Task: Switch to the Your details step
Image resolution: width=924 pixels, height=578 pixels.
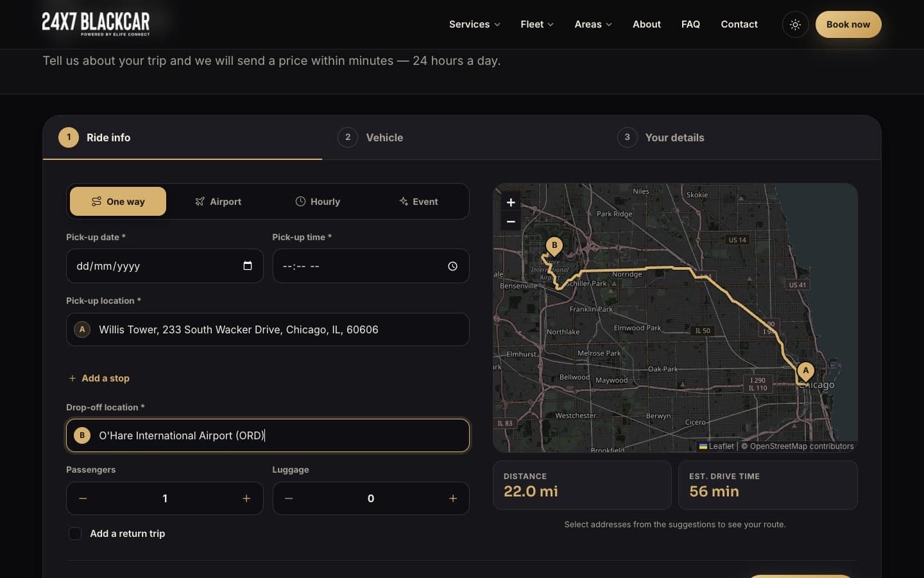Action: click(x=741, y=137)
